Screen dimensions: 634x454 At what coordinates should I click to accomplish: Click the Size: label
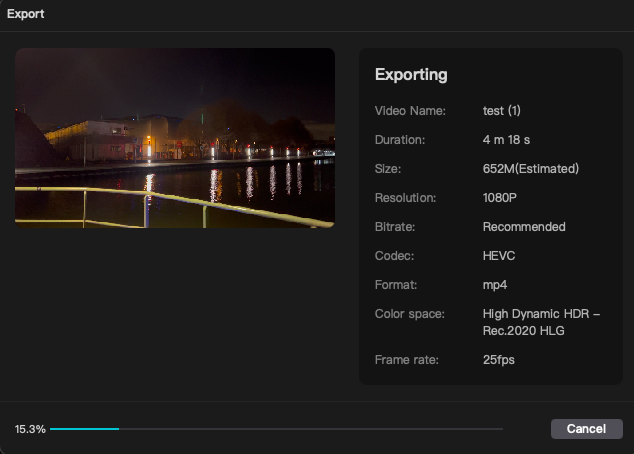pos(388,169)
